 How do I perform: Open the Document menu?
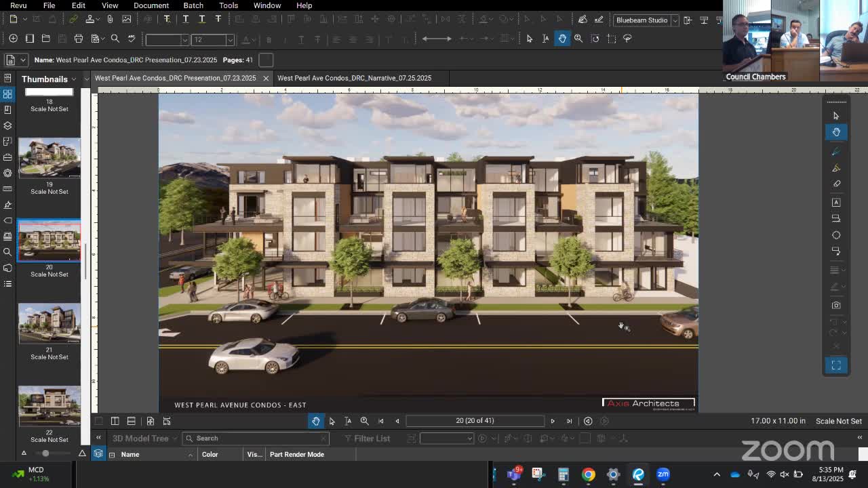coord(151,5)
